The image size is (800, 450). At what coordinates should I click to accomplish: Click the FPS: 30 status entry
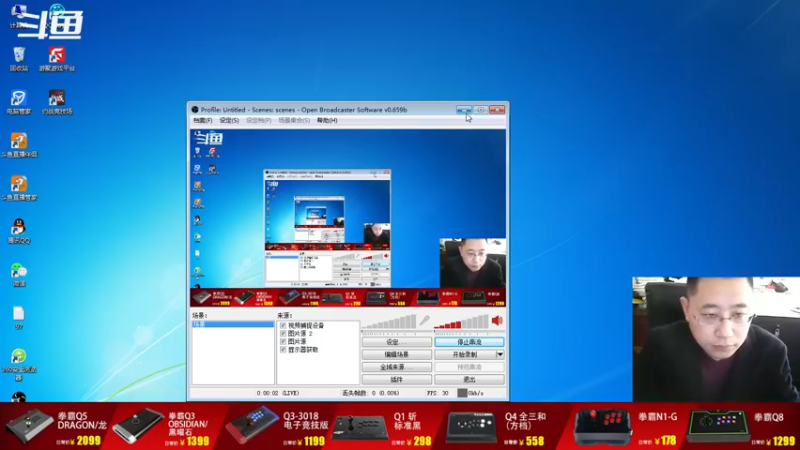click(438, 393)
